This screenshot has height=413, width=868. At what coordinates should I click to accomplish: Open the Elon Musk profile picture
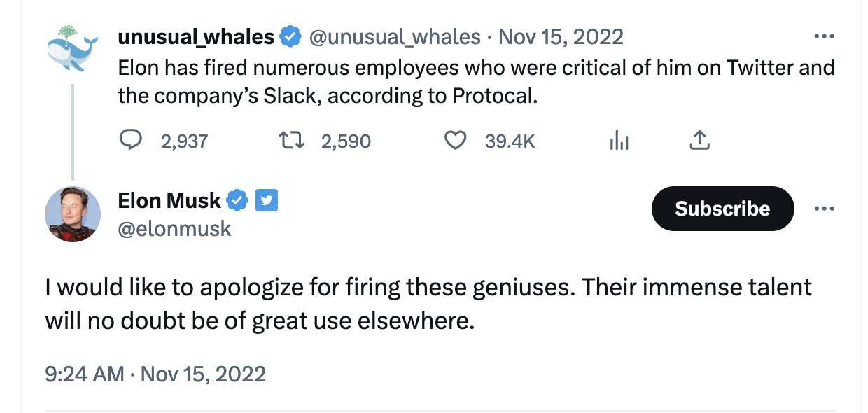(x=73, y=214)
